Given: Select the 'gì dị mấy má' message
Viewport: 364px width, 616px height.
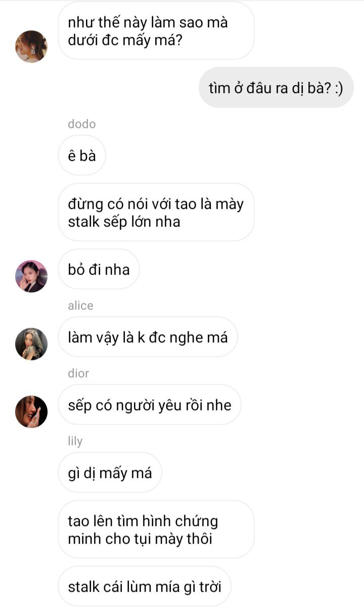Looking at the screenshot, I should [x=110, y=472].
